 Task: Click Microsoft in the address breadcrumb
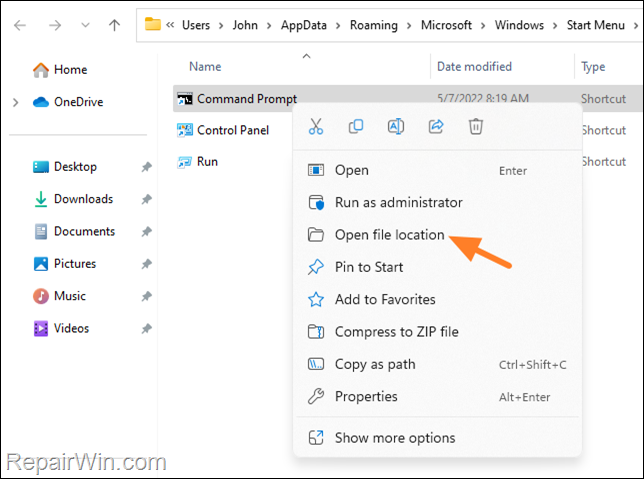[446, 25]
